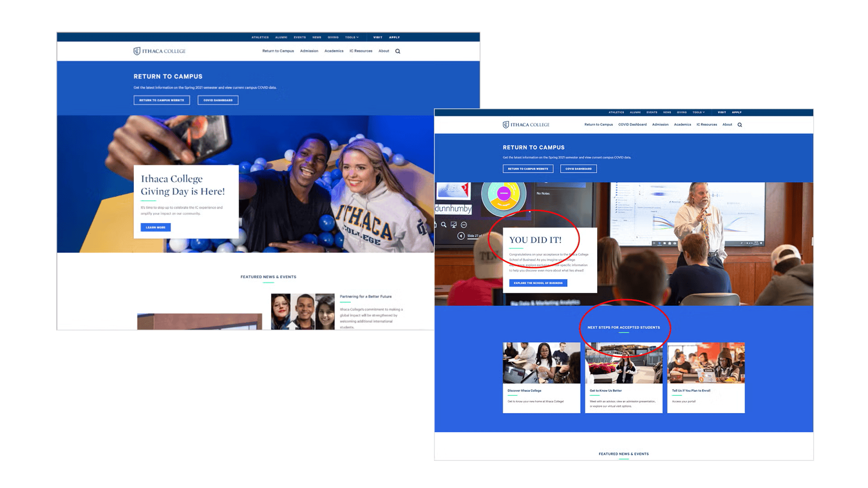Click Learn More button on Giving Day card
The image size is (868, 488).
(156, 227)
